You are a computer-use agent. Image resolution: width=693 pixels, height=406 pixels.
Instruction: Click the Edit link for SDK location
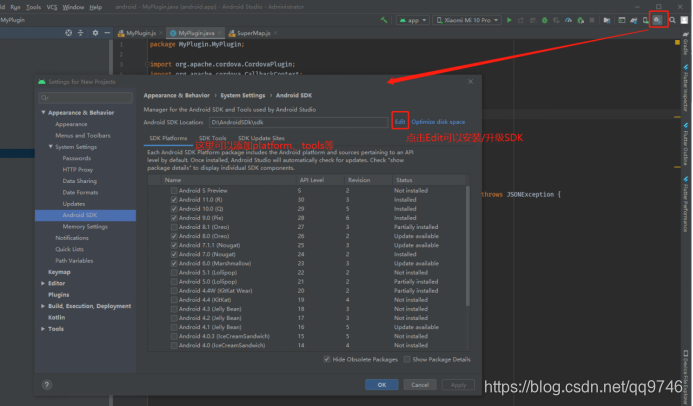[x=400, y=122]
